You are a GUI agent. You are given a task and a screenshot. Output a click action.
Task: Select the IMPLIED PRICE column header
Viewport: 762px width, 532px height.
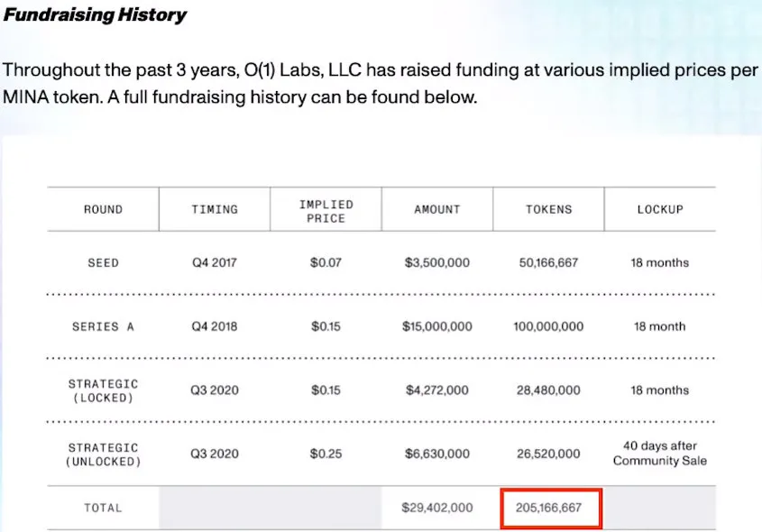[x=326, y=211]
